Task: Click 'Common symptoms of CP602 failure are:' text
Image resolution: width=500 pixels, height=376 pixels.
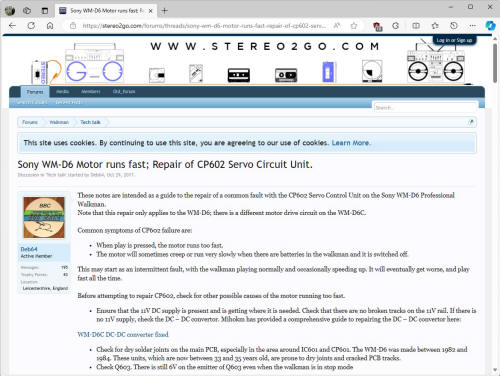Action: click(x=135, y=230)
